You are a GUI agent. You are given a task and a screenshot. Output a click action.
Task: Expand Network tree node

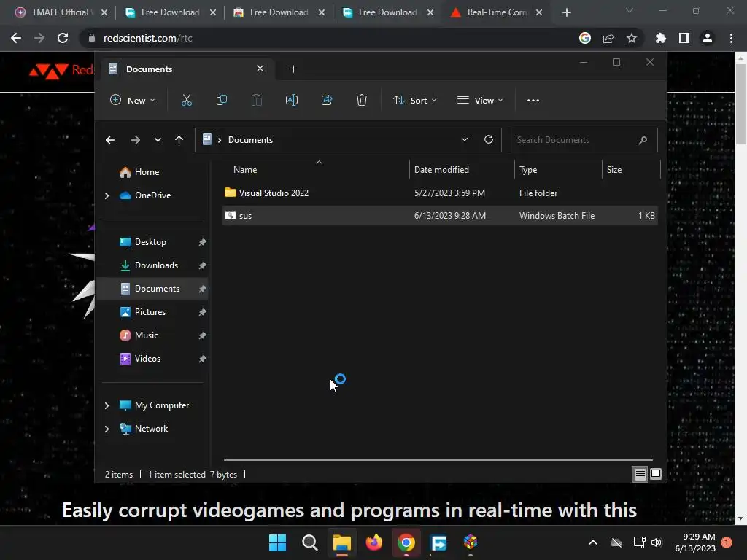[x=107, y=429]
